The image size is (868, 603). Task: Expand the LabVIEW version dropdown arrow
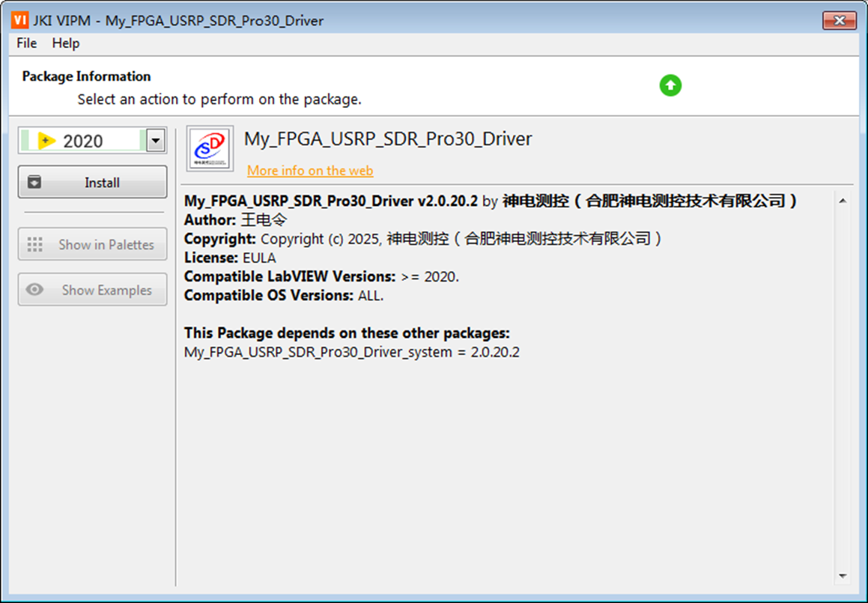coord(156,141)
